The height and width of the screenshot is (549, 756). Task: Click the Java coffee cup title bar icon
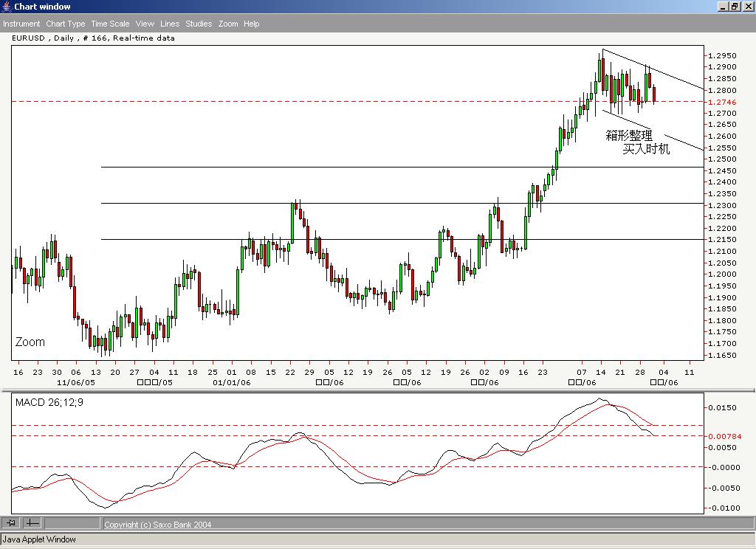(6, 6)
